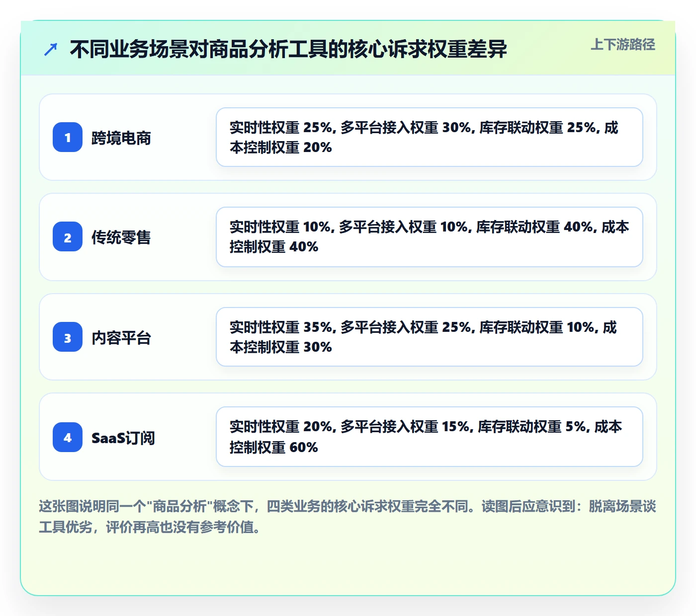Select the number 4 badge for SaaS订阅

(68, 437)
